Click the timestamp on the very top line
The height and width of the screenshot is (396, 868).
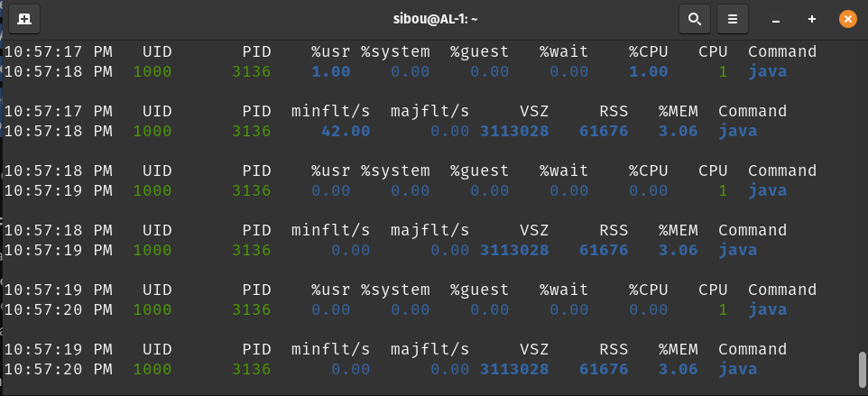(x=58, y=51)
